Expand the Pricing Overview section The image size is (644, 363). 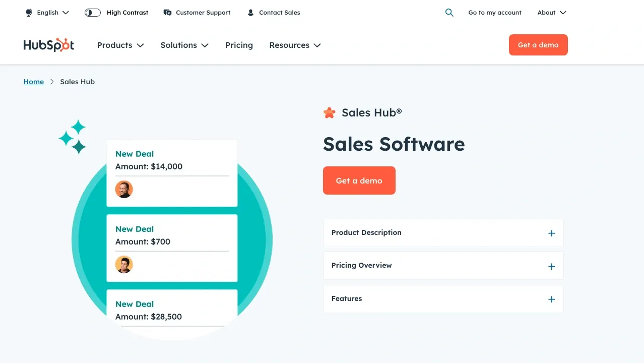point(443,266)
